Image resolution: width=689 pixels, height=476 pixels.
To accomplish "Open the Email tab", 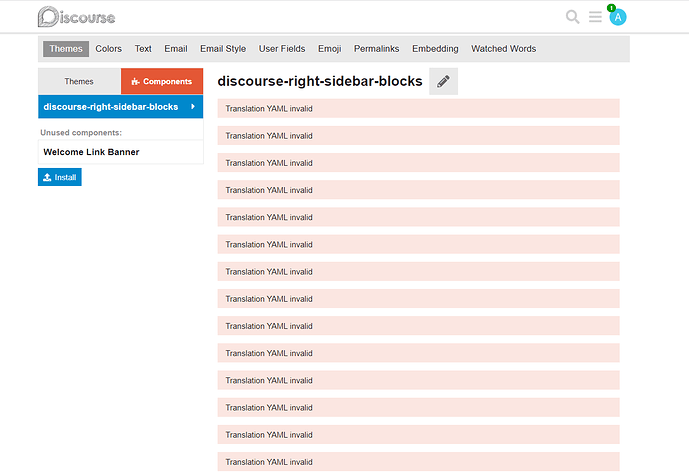I will pyautogui.click(x=176, y=49).
